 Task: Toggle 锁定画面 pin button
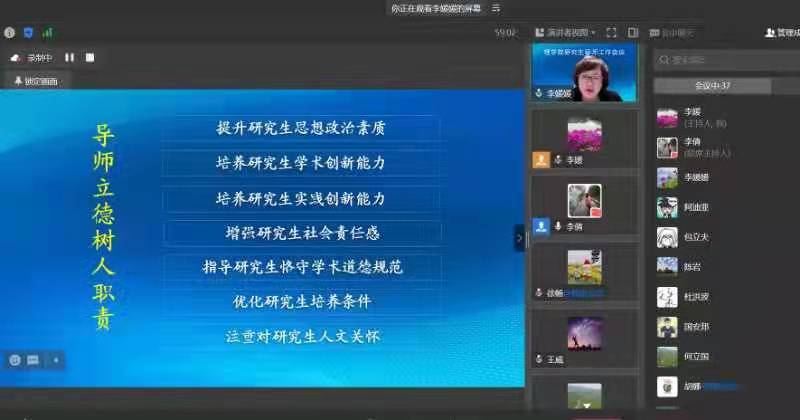[36, 81]
